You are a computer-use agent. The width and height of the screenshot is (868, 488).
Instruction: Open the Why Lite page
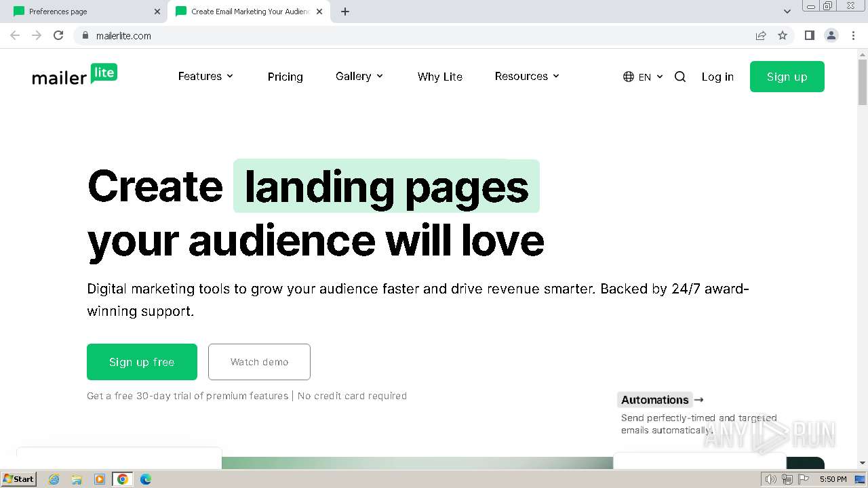coord(440,77)
